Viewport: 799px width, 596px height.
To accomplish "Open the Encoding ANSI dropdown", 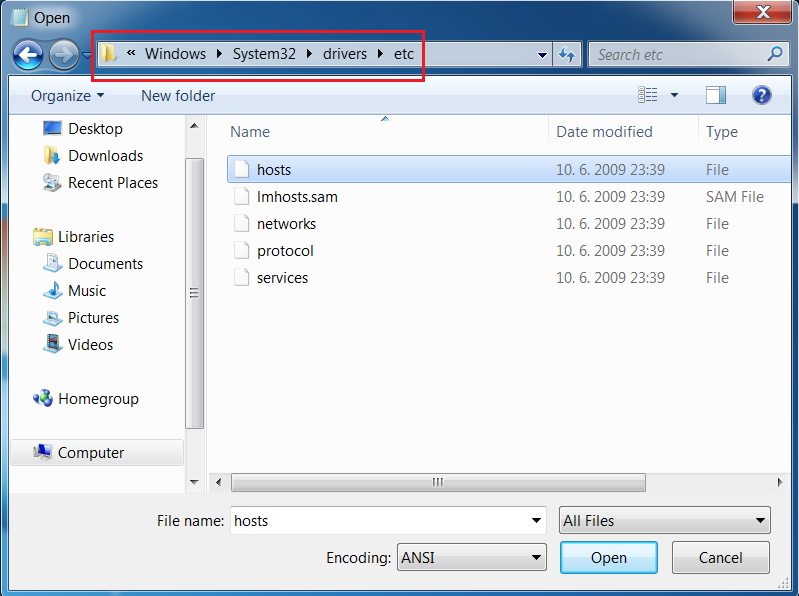I will tap(472, 557).
